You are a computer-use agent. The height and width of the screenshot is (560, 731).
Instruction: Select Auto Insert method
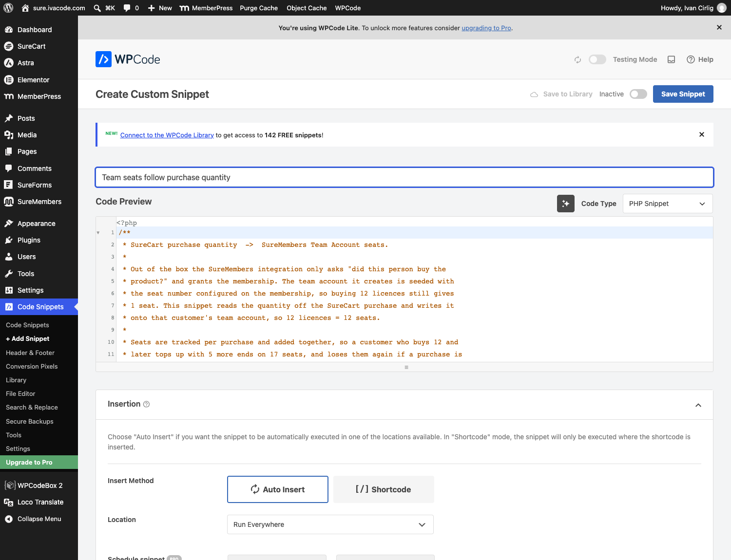[278, 489]
